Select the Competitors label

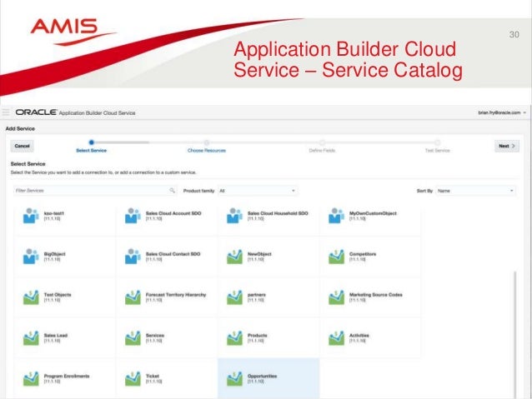click(363, 254)
